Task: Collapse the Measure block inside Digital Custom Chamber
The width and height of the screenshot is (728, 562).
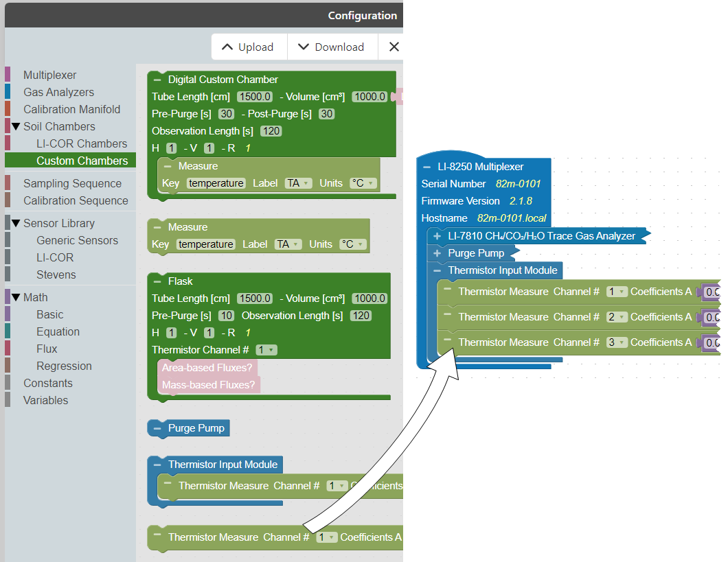Action: pyautogui.click(x=168, y=166)
